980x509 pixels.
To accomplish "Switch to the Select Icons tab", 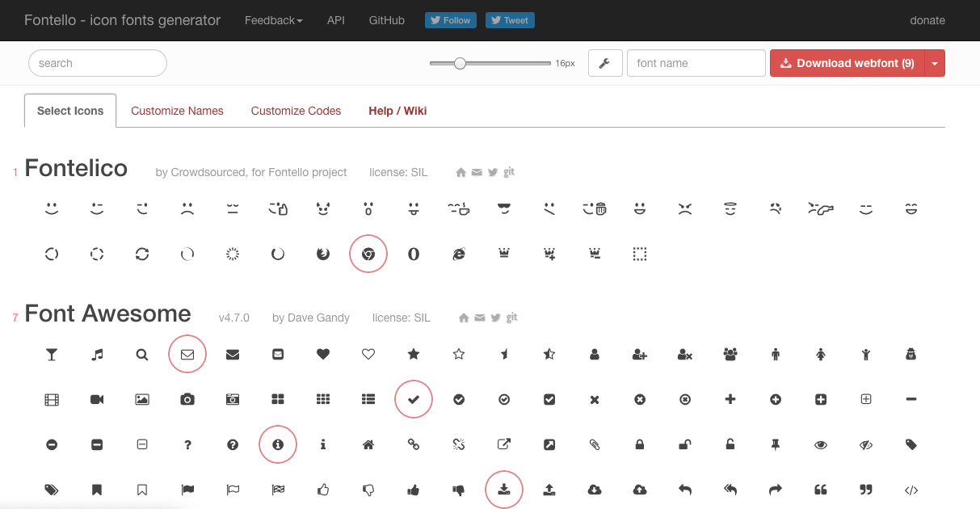I will point(70,111).
